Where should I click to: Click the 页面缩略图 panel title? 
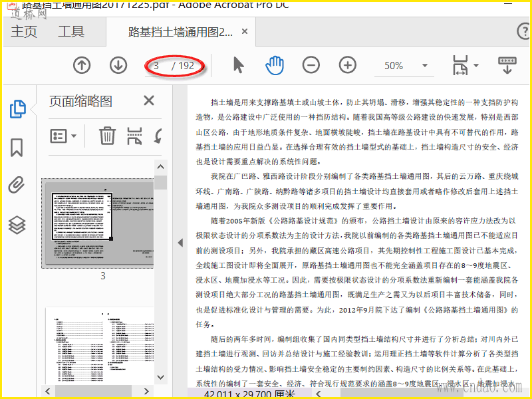[80, 101]
